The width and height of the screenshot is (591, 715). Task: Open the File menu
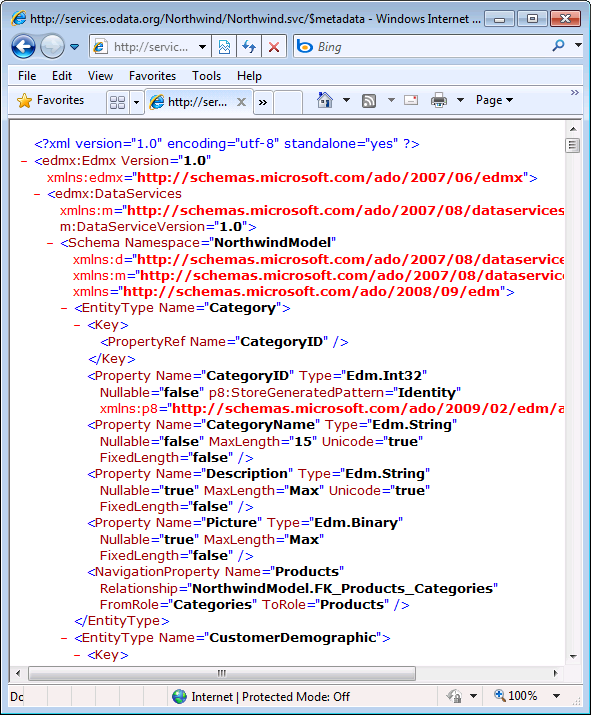click(27, 76)
